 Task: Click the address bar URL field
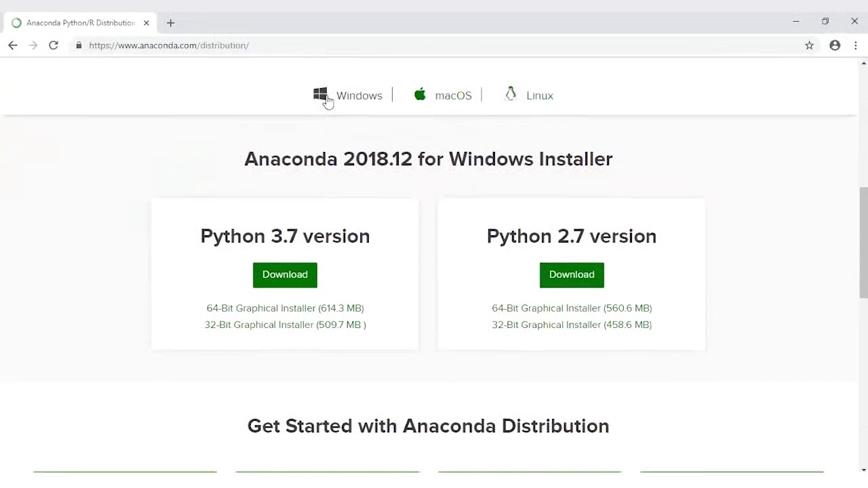[434, 45]
